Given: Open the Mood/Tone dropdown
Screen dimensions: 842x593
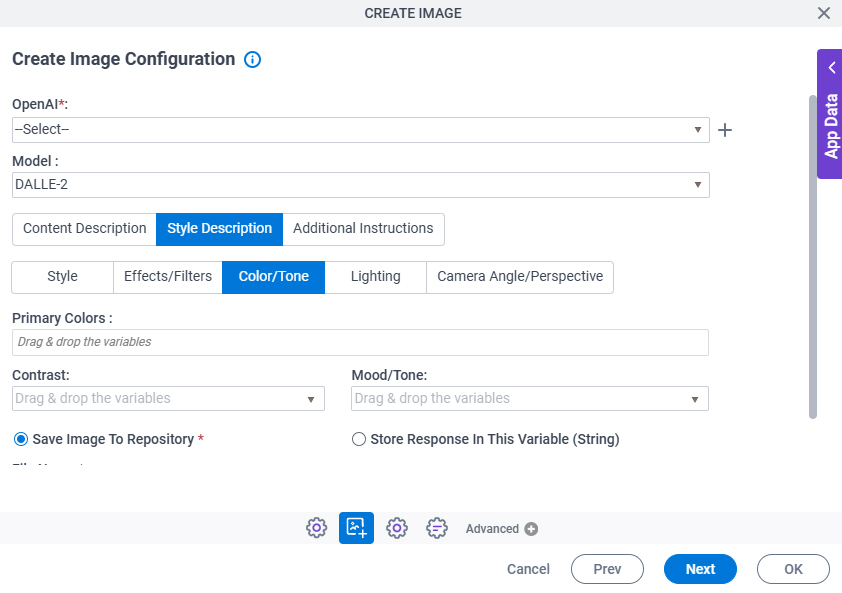Looking at the screenshot, I should 530,399.
